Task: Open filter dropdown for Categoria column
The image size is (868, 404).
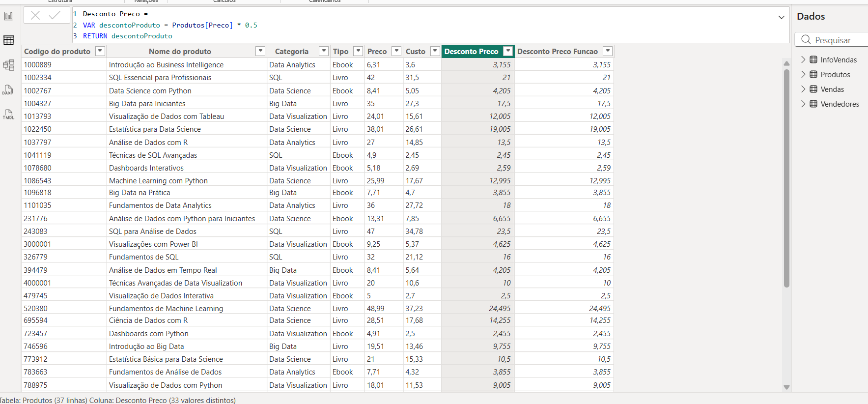Action: (x=324, y=51)
